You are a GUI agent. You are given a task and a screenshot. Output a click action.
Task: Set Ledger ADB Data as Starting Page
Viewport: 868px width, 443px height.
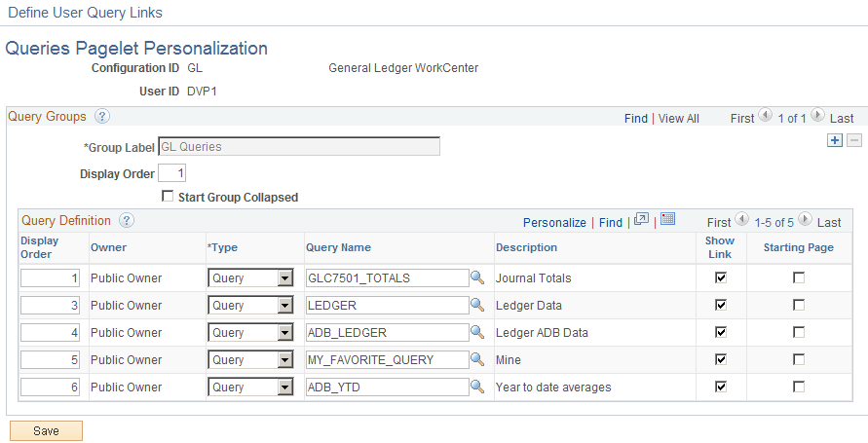point(799,332)
